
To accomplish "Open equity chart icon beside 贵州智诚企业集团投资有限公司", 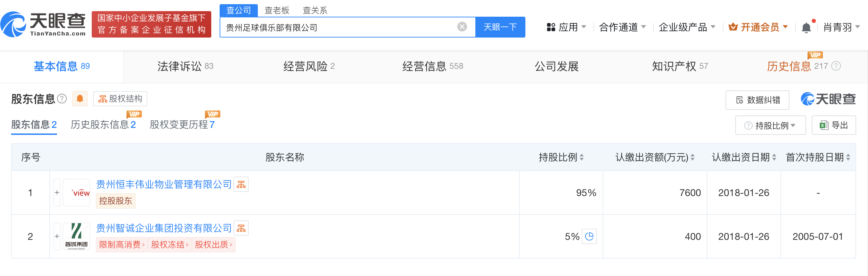I will coord(241,228).
